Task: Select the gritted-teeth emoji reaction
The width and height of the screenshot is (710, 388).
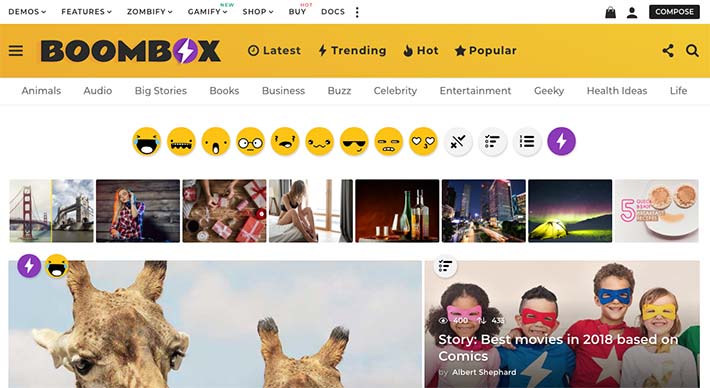Action: click(x=181, y=142)
